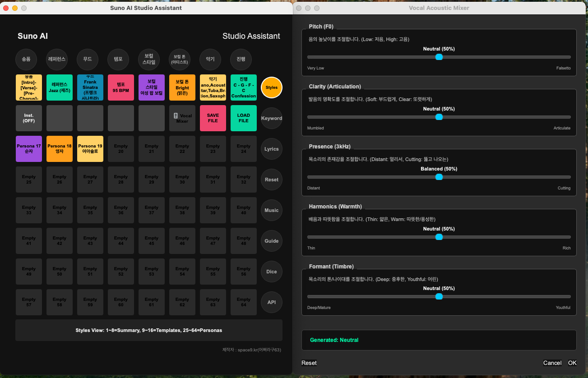Image resolution: width=588 pixels, height=378 pixels.
Task: Toggle the Inst. (OFF) pad
Action: pos(29,118)
